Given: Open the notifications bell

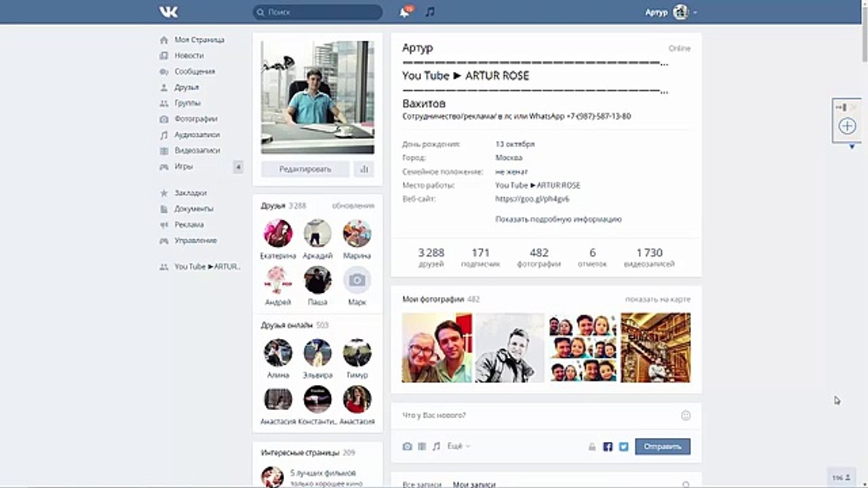Looking at the screenshot, I should pyautogui.click(x=405, y=12).
